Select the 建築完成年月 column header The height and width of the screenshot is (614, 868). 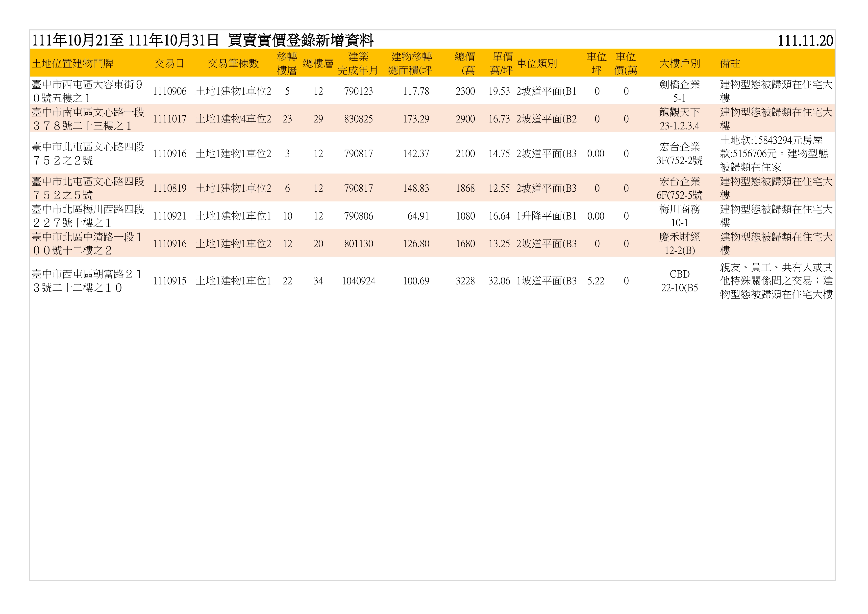click(358, 63)
